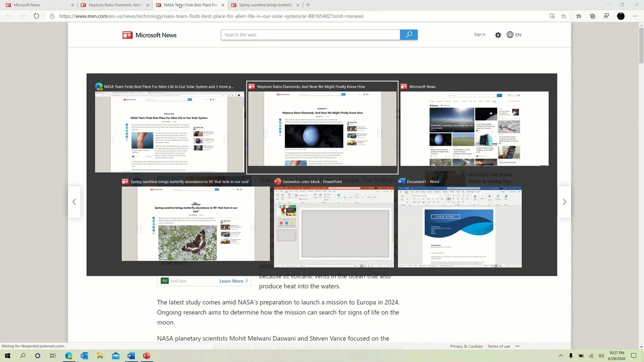Click the browser refresh icon
Image resolution: width=644 pixels, height=362 pixels.
tap(36, 16)
